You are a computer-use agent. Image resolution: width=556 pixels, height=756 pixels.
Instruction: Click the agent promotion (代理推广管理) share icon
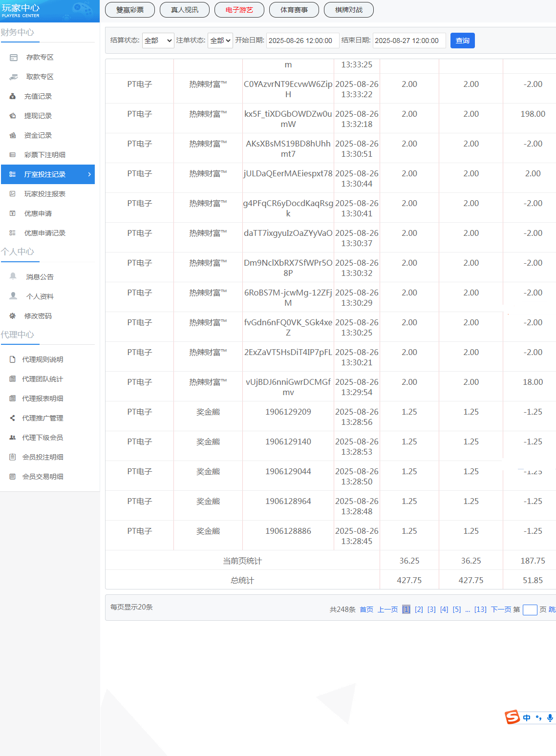pyautogui.click(x=13, y=418)
